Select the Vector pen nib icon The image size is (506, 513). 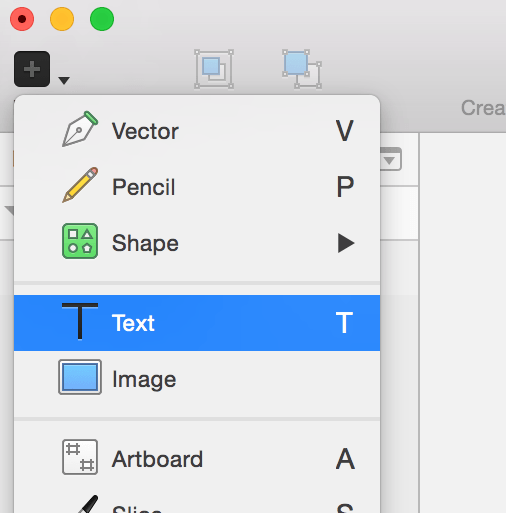coord(80,129)
